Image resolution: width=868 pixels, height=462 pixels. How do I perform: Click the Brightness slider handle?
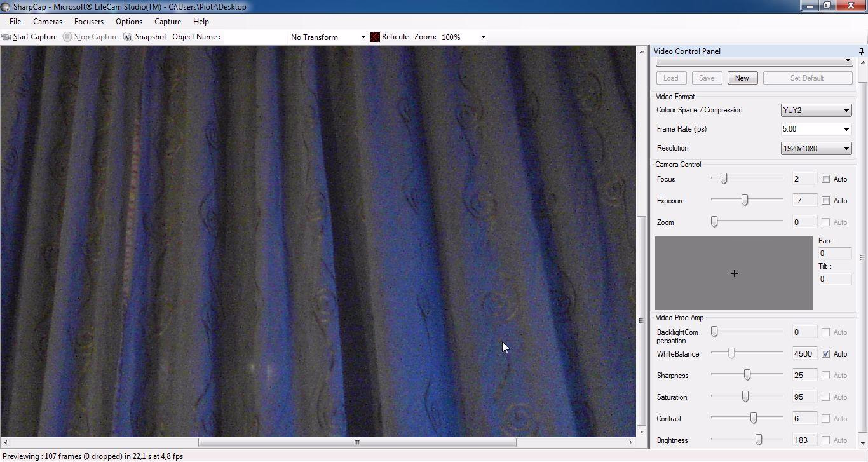pos(759,440)
